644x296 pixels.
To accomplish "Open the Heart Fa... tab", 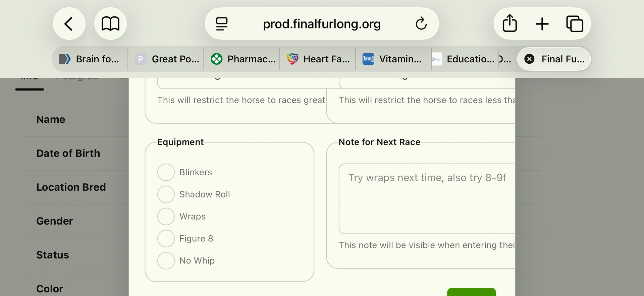I will (x=318, y=59).
